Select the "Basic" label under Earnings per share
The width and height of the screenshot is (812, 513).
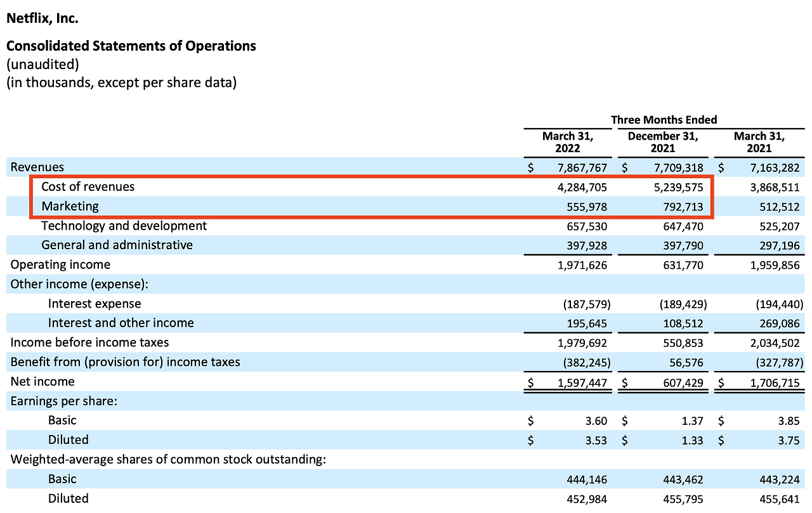[x=62, y=420]
